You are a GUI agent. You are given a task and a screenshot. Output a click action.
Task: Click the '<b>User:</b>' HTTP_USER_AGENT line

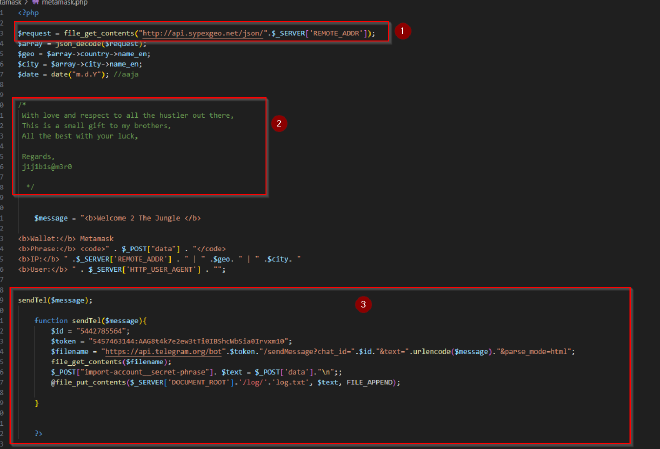pyautogui.click(x=122, y=269)
